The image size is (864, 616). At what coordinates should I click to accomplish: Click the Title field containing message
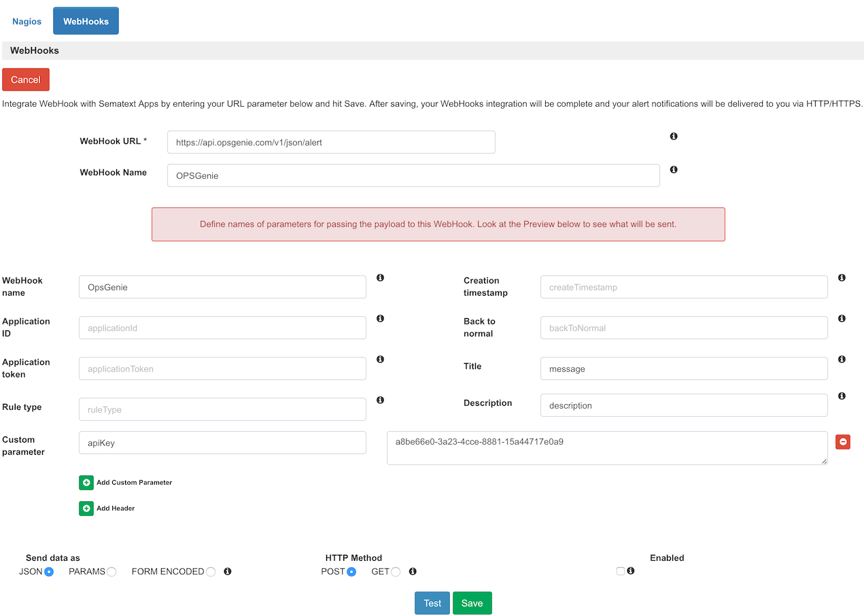tap(684, 369)
